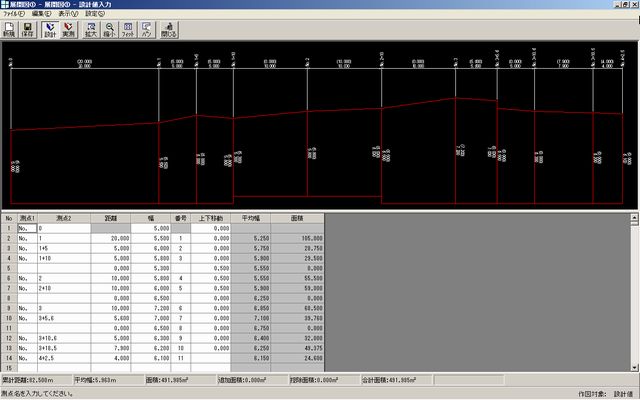
Task: Click the 累計距離 status bar field
Action: pyautogui.click(x=36, y=380)
